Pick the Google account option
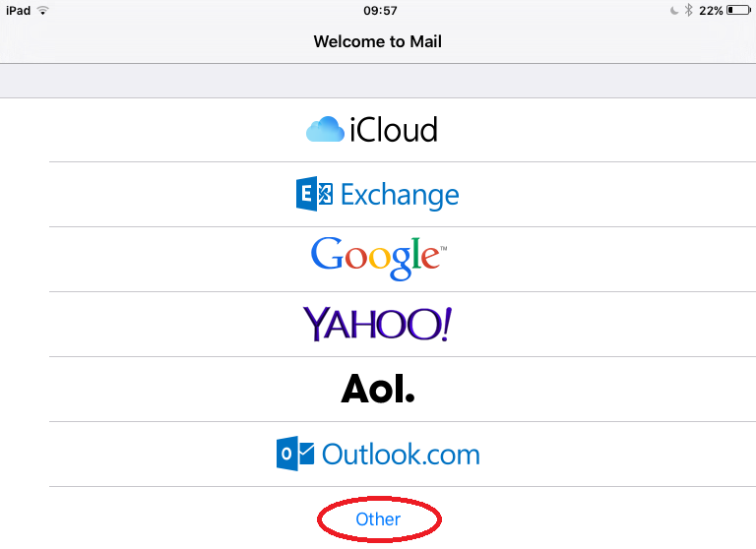The image size is (756, 549). [378, 260]
